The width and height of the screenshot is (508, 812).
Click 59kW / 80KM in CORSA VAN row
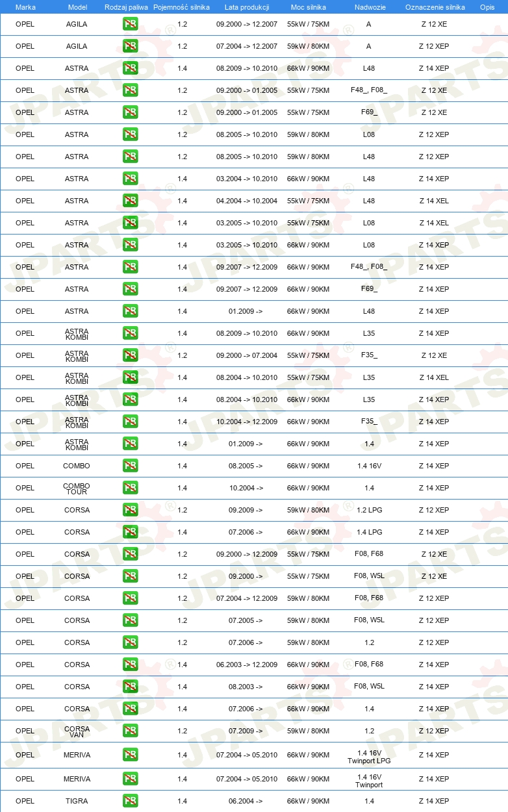pyautogui.click(x=308, y=731)
